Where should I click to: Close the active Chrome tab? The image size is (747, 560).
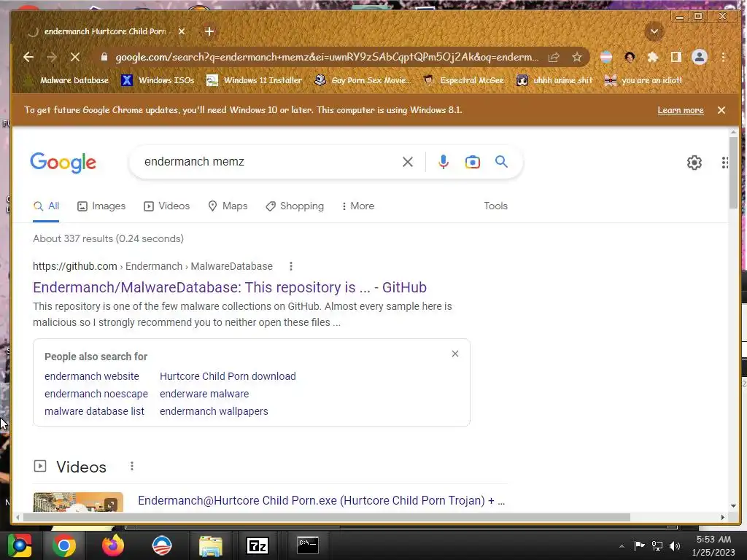coord(182,31)
